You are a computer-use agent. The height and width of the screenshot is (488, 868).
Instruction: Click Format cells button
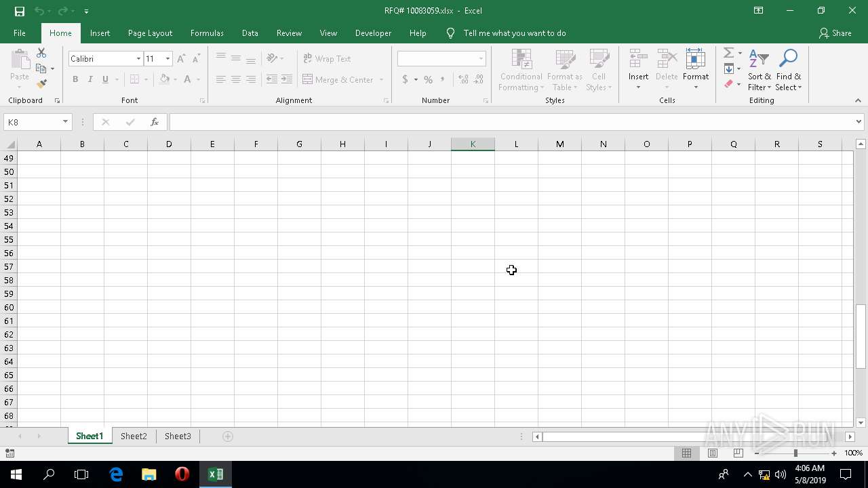(x=696, y=70)
